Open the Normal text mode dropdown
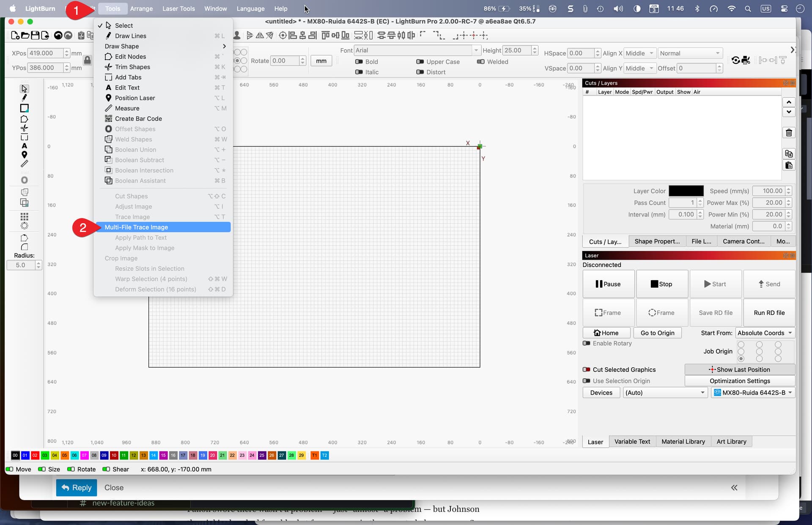 pyautogui.click(x=690, y=53)
